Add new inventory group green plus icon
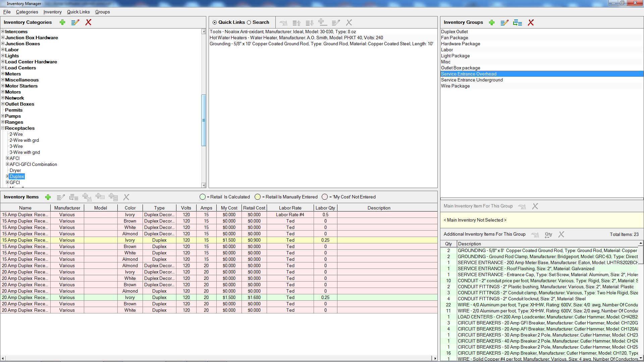644x362 pixels. tap(492, 22)
